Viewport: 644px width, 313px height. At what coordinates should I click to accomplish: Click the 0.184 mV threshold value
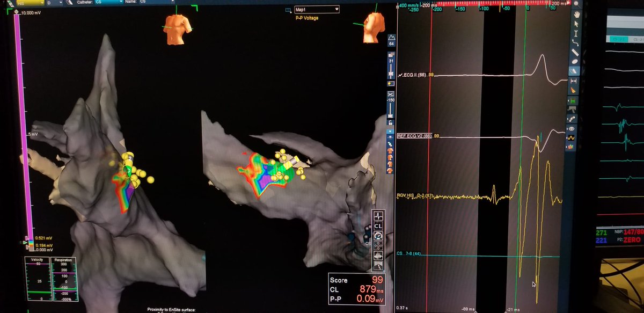click(x=43, y=244)
